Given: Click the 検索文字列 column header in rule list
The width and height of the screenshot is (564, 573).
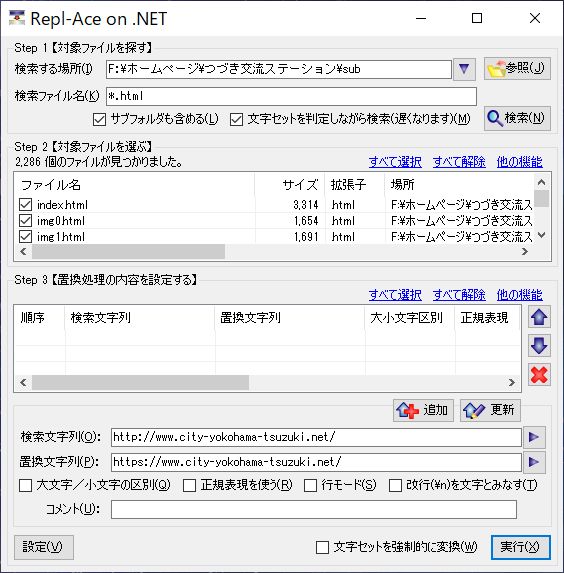Looking at the screenshot, I should (x=140, y=318).
